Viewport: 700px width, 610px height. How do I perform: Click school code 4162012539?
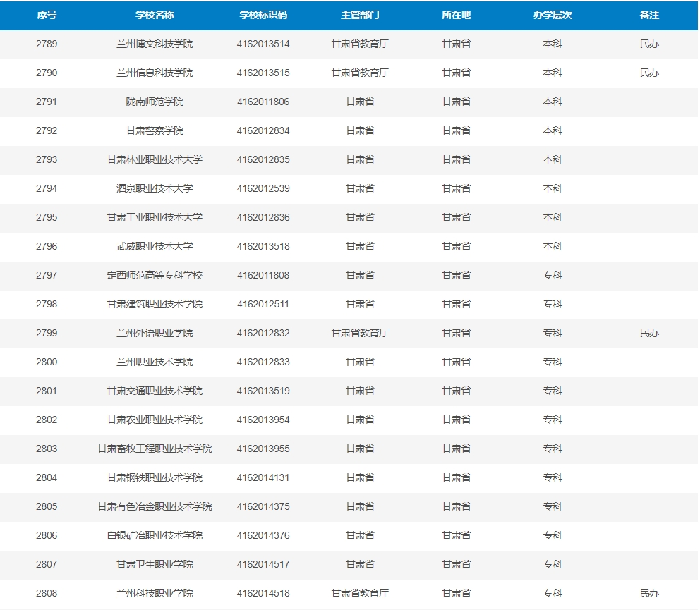coord(263,188)
